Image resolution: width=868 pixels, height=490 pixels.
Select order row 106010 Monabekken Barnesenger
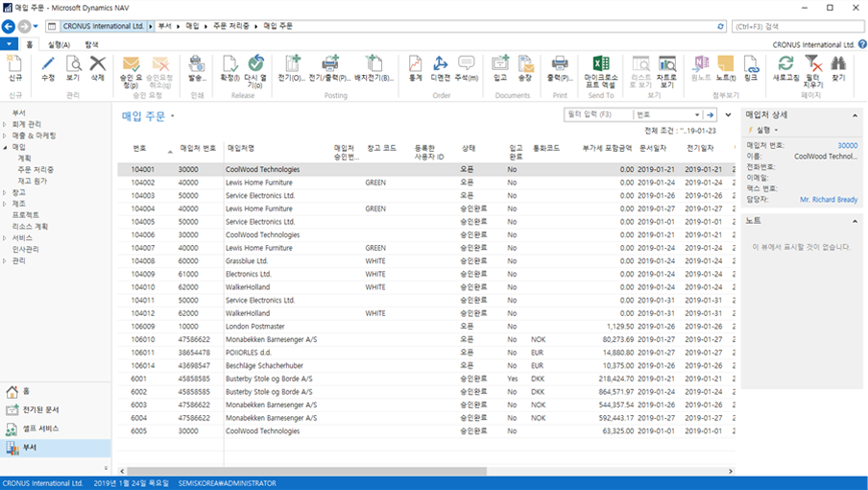point(426,339)
